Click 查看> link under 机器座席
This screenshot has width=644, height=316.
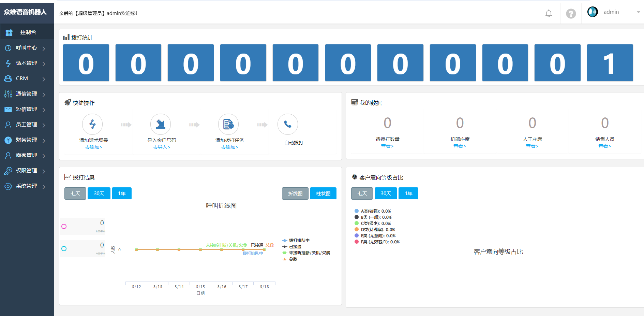point(460,146)
